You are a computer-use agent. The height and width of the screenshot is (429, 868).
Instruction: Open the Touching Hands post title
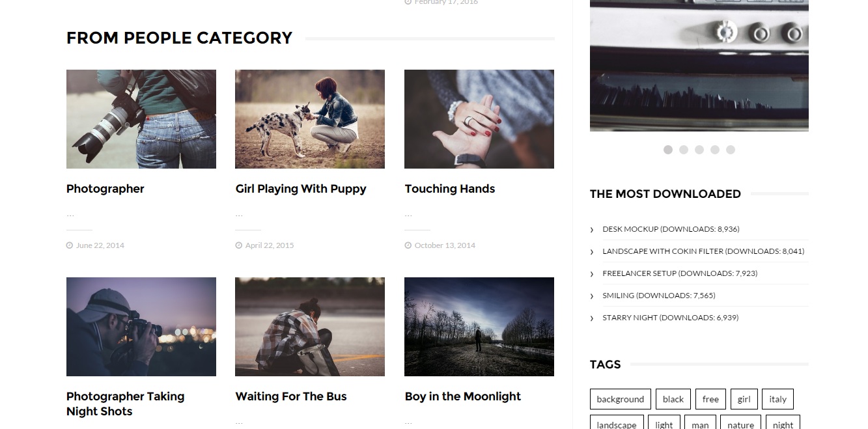[x=450, y=189]
